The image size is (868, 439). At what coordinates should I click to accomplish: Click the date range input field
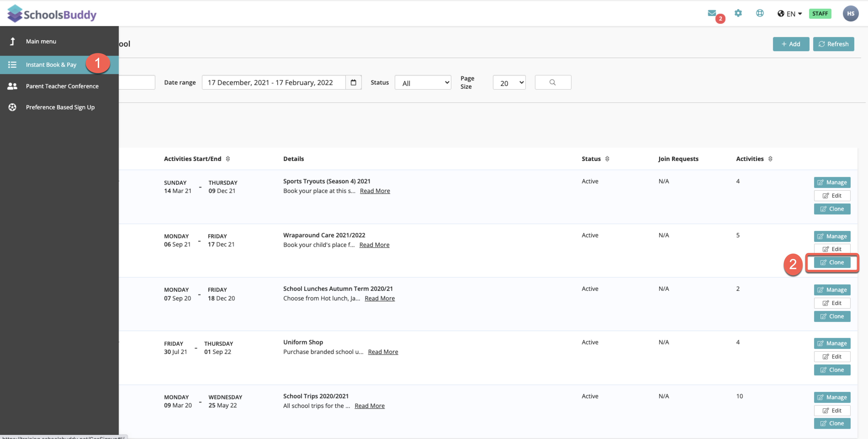pos(273,83)
